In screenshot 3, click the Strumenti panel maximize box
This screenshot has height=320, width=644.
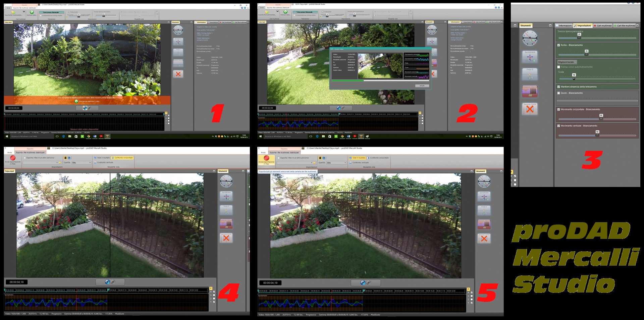click(x=550, y=25)
